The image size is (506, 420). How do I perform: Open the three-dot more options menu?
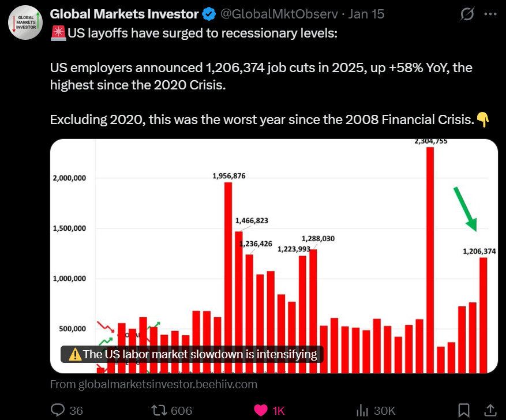click(x=490, y=14)
